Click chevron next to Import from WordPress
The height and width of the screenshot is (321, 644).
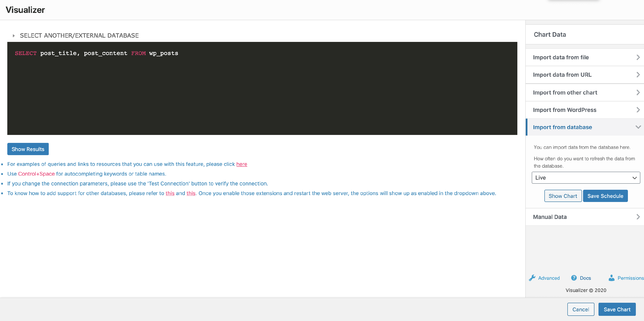pyautogui.click(x=638, y=110)
